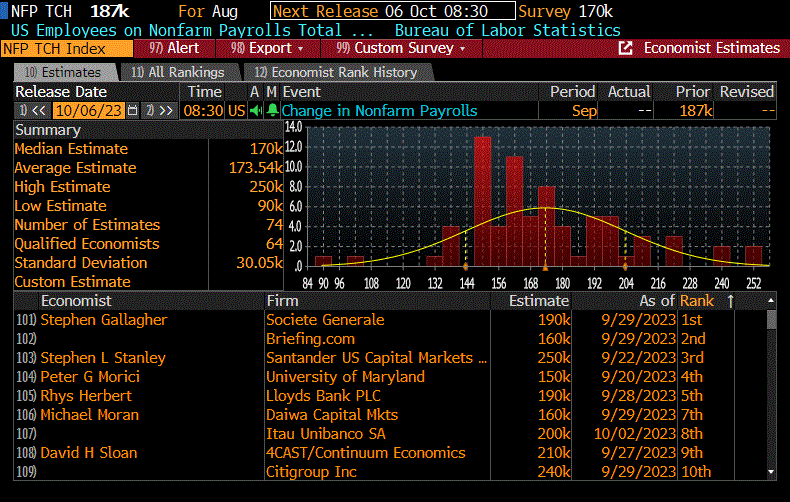Screen dimensions: 790x502
Task: Click the 250k estimate from Santander
Action: click(x=554, y=358)
